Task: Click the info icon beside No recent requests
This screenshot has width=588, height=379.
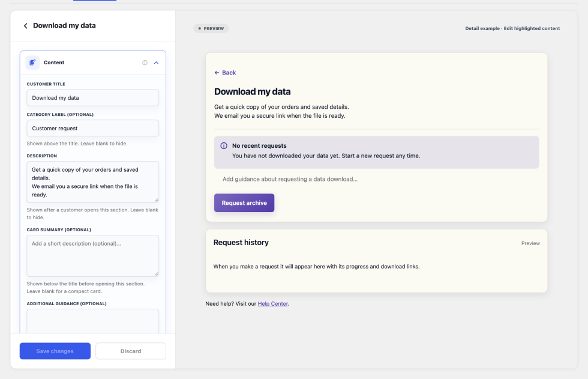Action: tap(223, 146)
